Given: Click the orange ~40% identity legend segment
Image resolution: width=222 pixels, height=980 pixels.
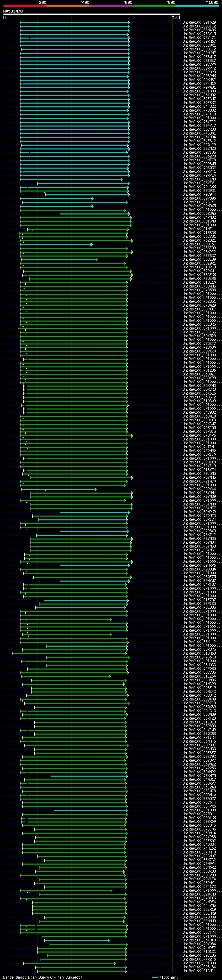Looking at the screenshot, I should (x=68, y=6).
